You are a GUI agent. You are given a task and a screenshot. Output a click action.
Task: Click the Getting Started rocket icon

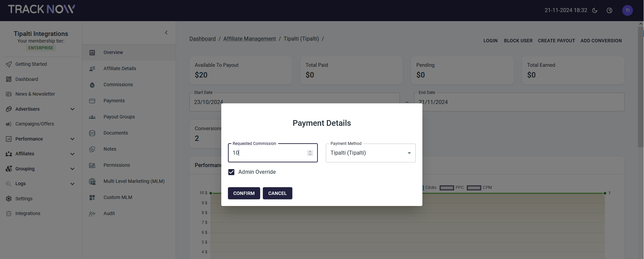click(x=9, y=64)
